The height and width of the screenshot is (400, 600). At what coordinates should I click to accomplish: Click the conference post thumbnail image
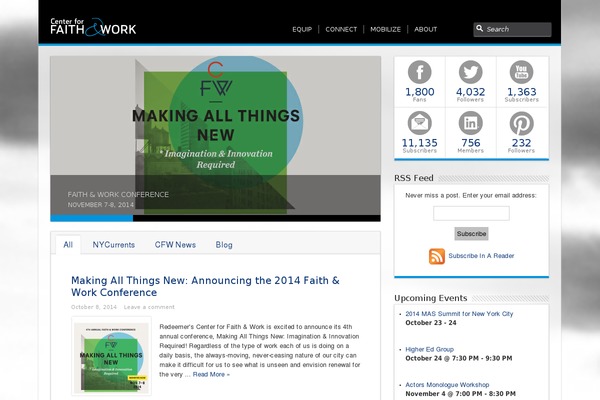click(x=111, y=356)
